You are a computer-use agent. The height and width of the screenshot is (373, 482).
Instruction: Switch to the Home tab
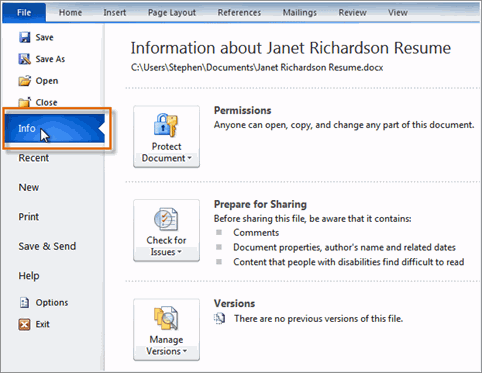pos(70,13)
